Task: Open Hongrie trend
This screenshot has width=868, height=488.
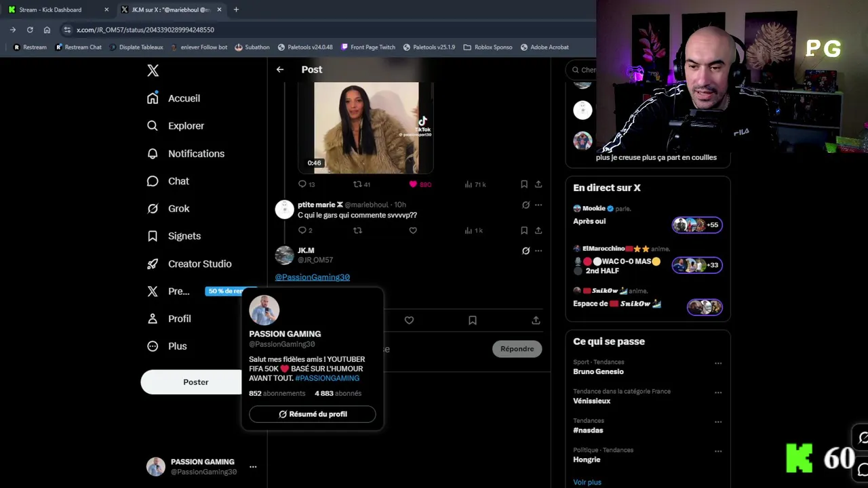Action: tap(587, 460)
